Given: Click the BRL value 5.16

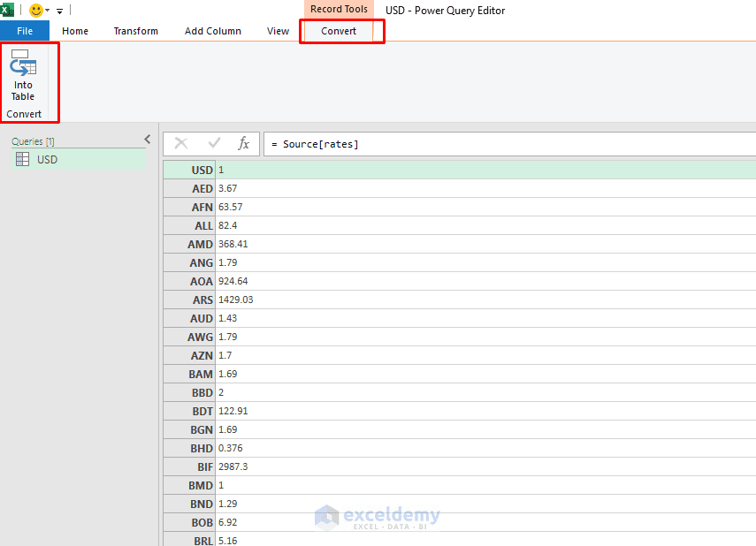Looking at the screenshot, I should click(x=227, y=541).
